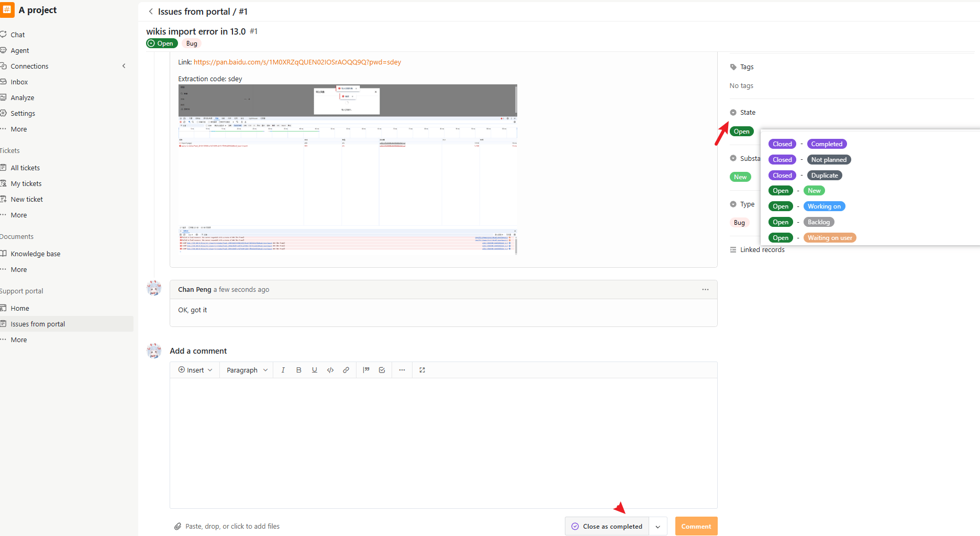Open Chan Peng comment options menu

click(x=705, y=289)
